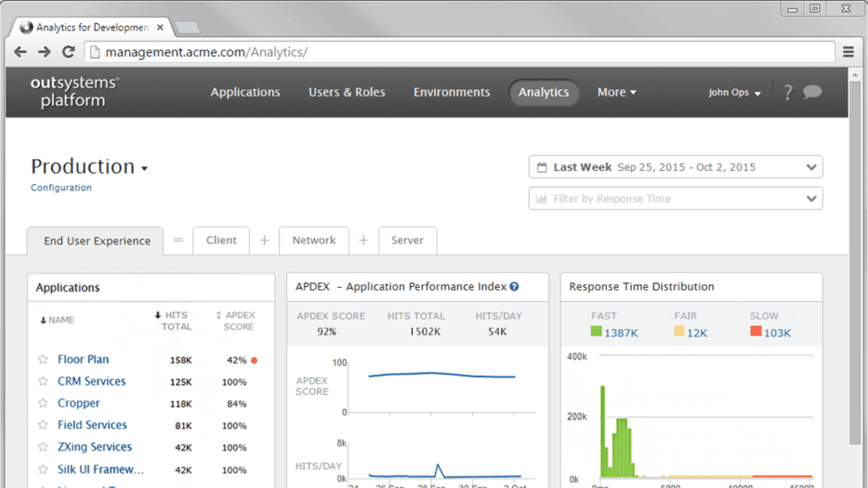This screenshot has height=488, width=868.
Task: Navigate to Environments
Action: tap(452, 92)
